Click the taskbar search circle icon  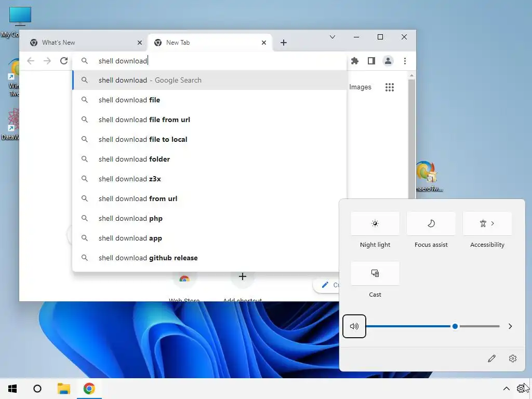pyautogui.click(x=37, y=389)
